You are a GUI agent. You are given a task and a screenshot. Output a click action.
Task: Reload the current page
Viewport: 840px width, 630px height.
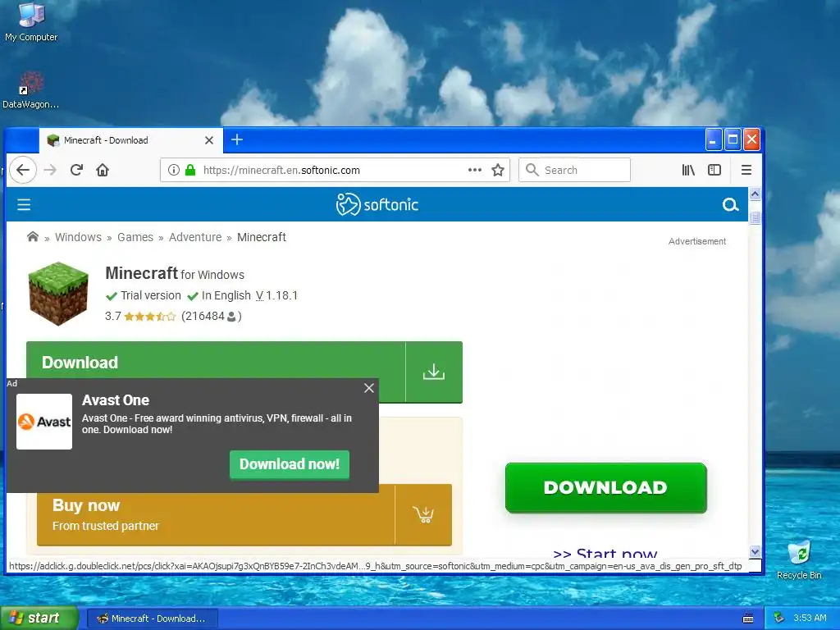click(x=76, y=170)
